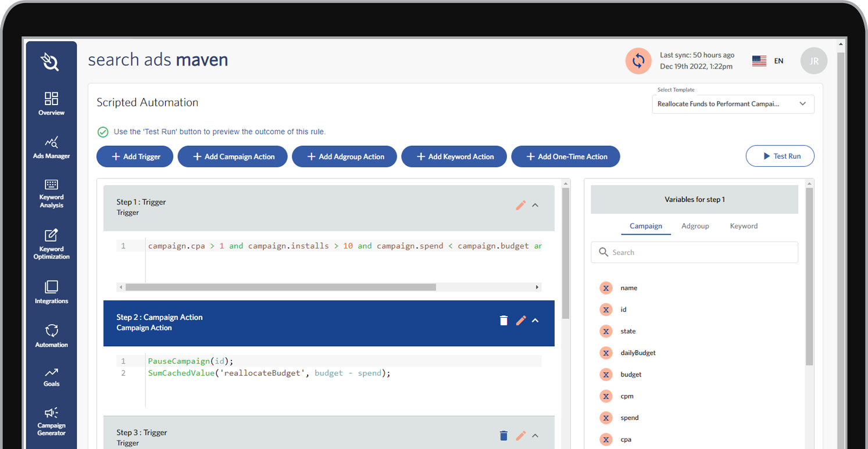Click the Test Run button

[780, 156]
